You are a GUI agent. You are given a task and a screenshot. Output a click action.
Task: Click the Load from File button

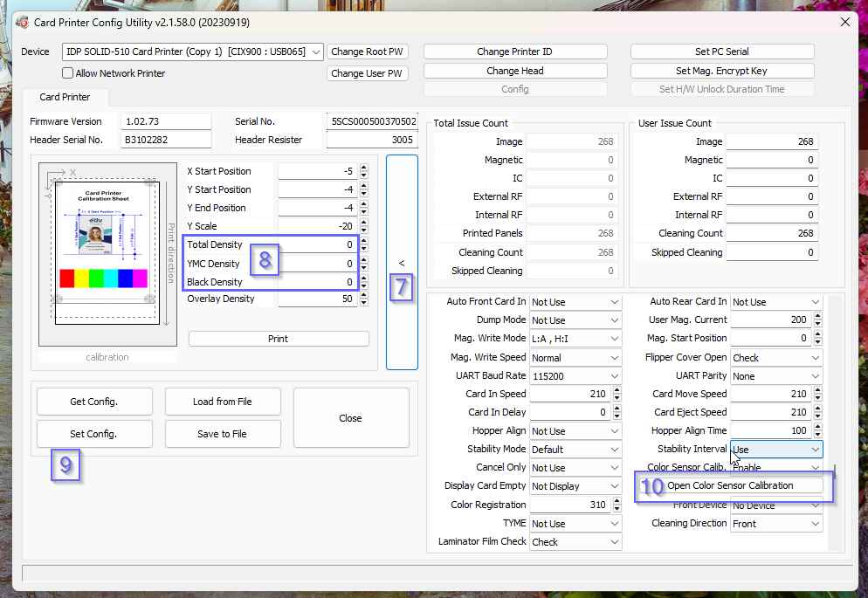click(x=223, y=402)
